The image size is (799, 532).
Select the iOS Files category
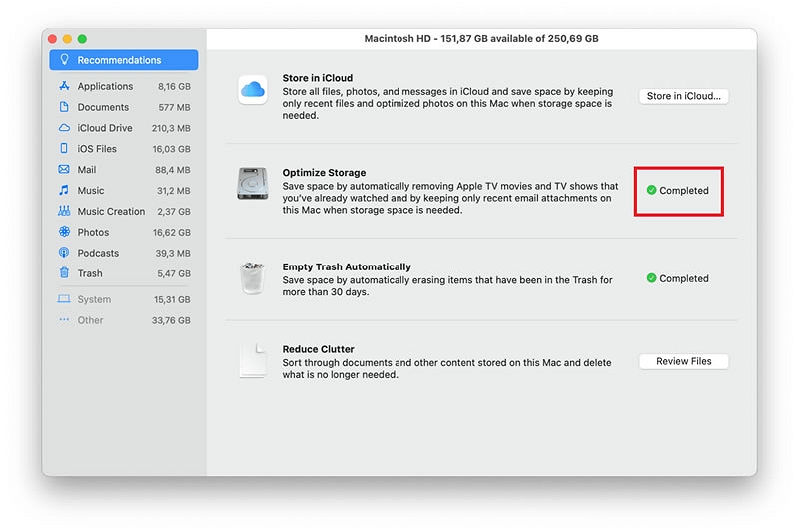tap(123, 149)
